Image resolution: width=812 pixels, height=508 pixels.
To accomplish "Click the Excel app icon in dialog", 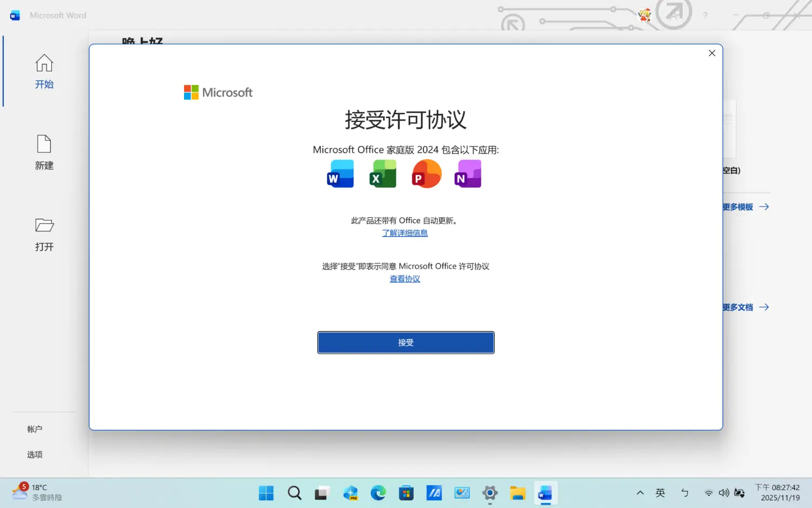I will tap(383, 174).
